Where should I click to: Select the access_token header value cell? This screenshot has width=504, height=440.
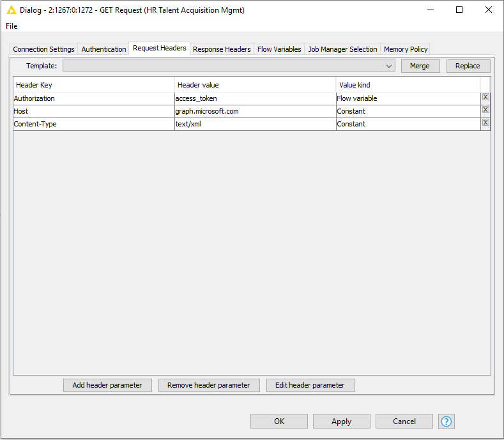pyautogui.click(x=256, y=98)
